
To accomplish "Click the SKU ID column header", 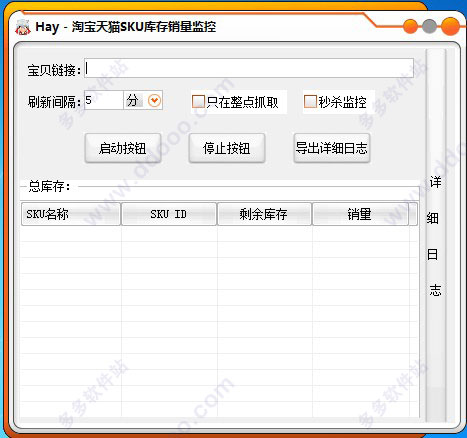I will (169, 214).
